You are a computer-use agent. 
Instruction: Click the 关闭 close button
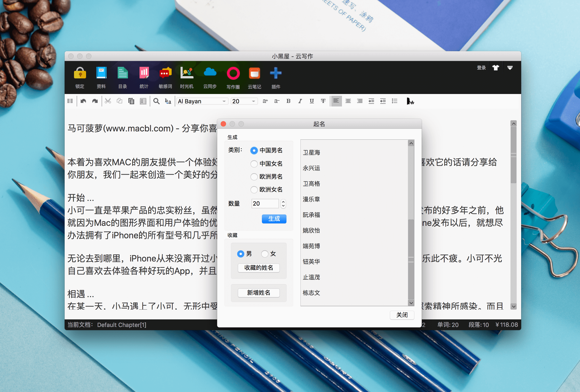click(x=402, y=315)
